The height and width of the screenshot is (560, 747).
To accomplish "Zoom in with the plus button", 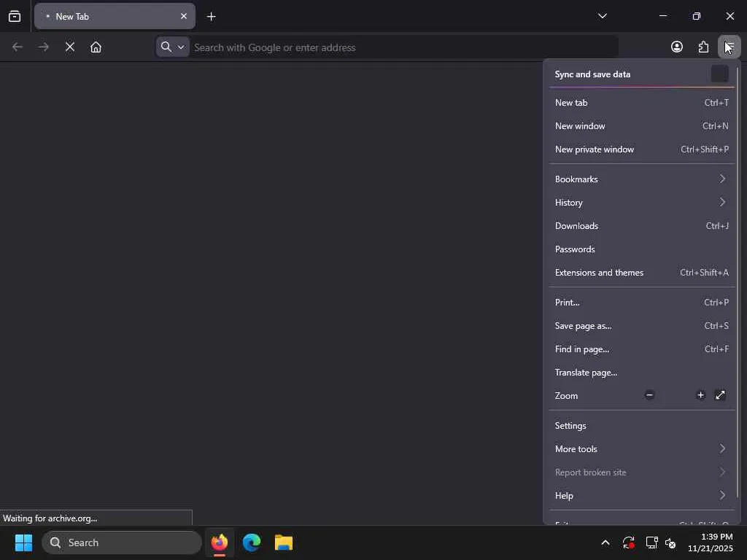I will pos(700,395).
